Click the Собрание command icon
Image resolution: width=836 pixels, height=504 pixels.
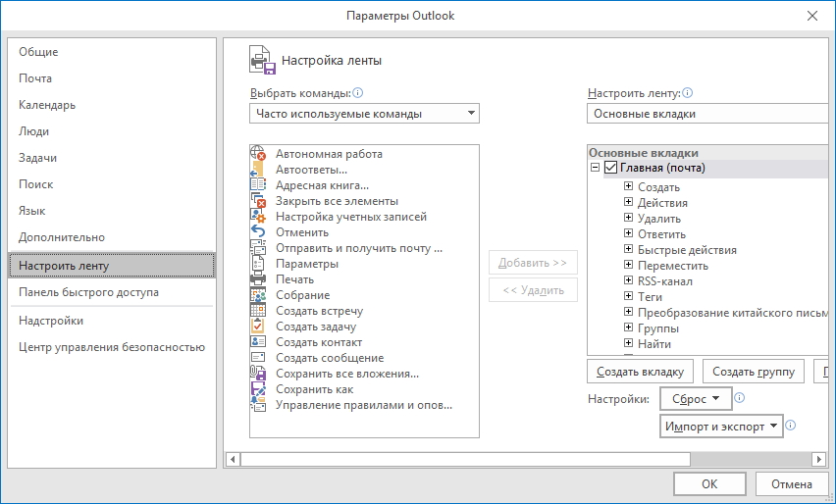coord(258,294)
